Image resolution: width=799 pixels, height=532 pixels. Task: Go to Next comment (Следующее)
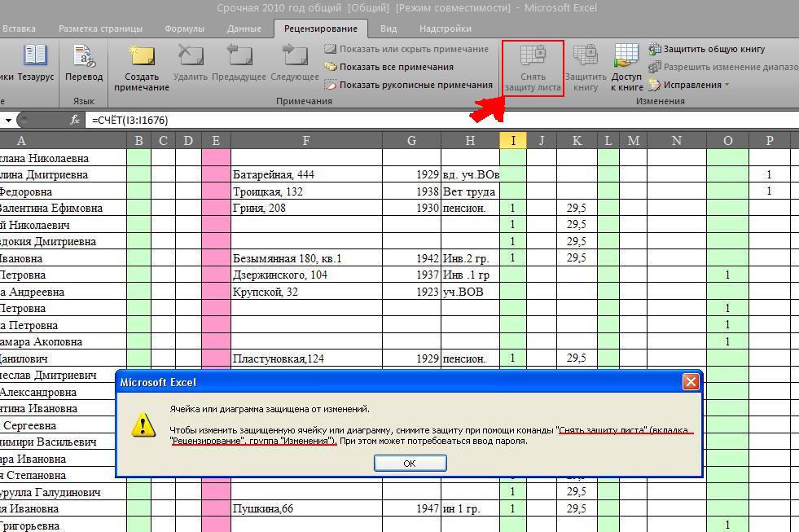[294, 57]
